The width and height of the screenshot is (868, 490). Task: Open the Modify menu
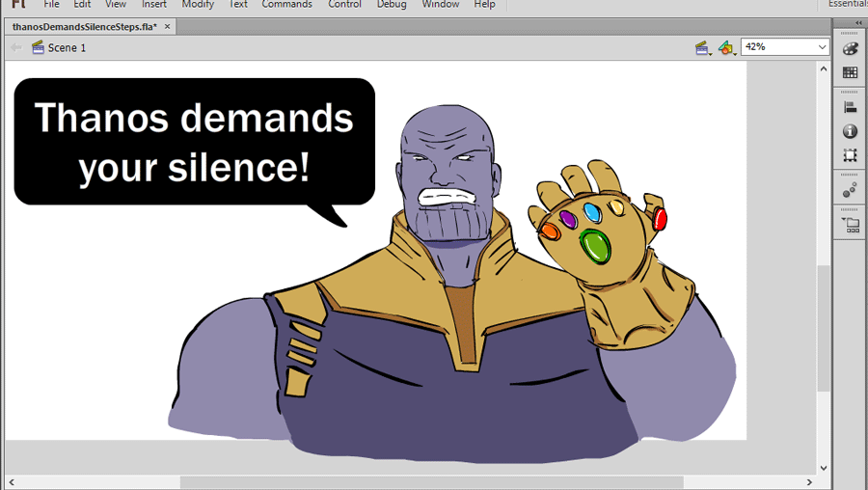coord(198,4)
